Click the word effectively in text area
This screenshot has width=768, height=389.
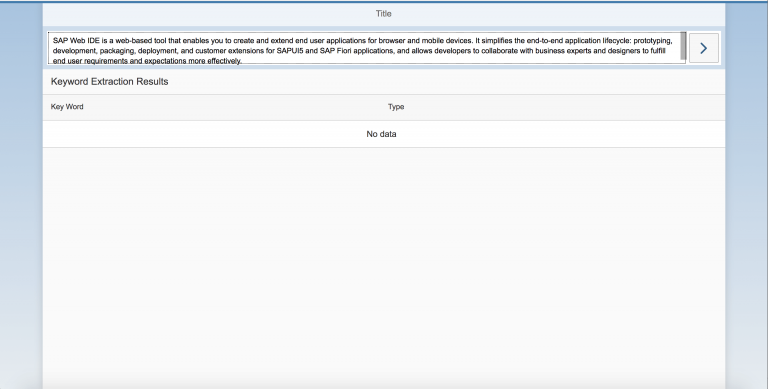tap(224, 61)
